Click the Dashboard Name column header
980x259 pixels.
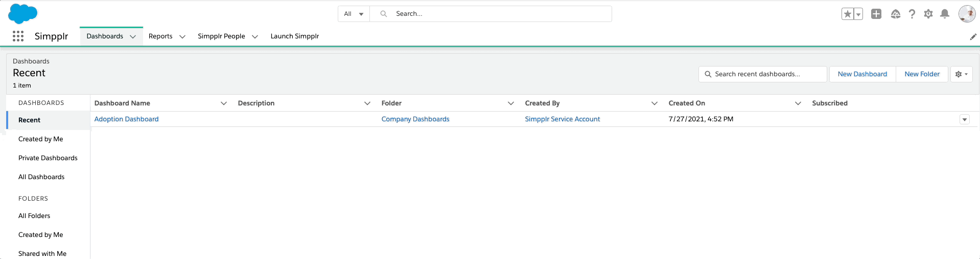point(122,103)
